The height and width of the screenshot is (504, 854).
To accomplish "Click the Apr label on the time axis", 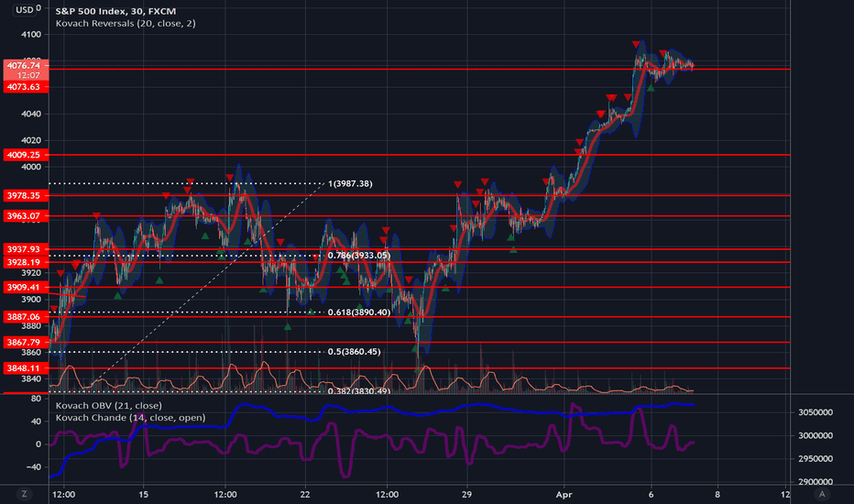I will click(564, 495).
